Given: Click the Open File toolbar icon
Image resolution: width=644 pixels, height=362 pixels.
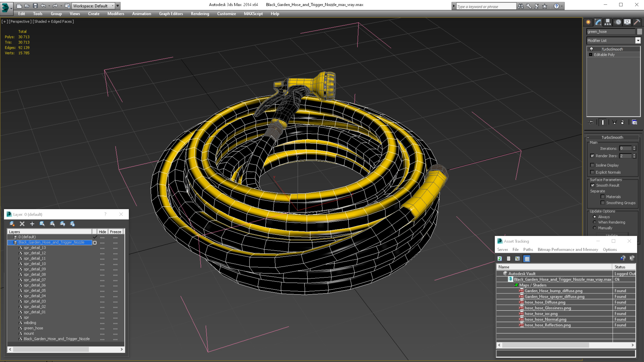Looking at the screenshot, I should tap(27, 6).
